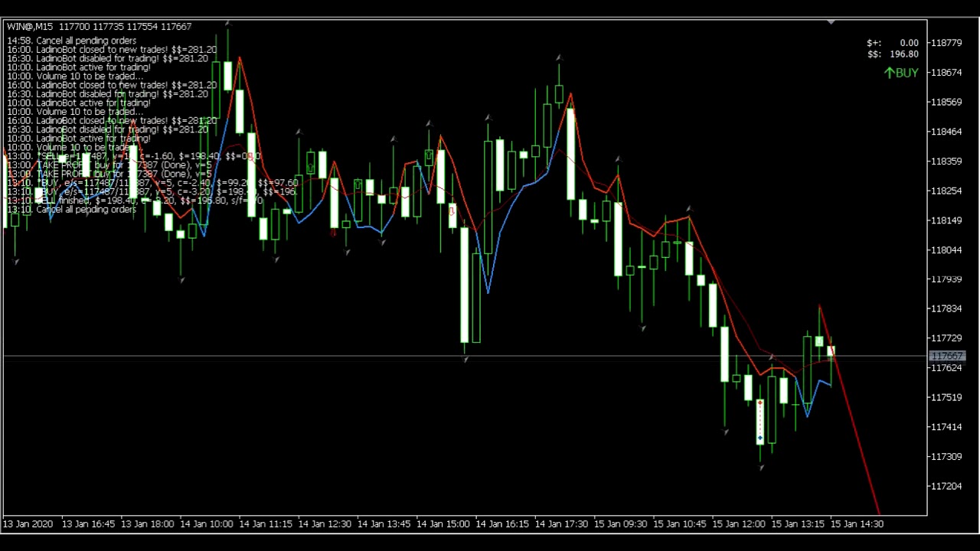The image size is (980, 551).
Task: Click the green BUY arrow signal
Action: [x=900, y=73]
